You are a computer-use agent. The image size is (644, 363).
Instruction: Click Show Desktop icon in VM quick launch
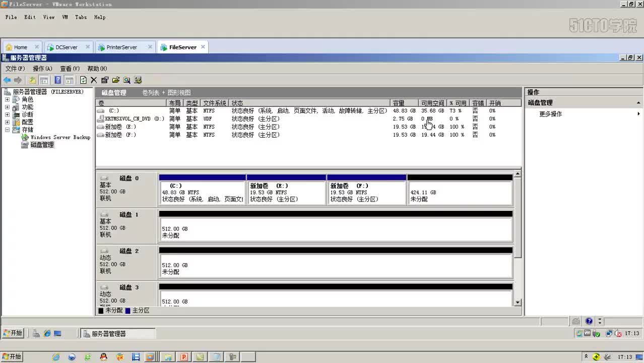[58, 333]
